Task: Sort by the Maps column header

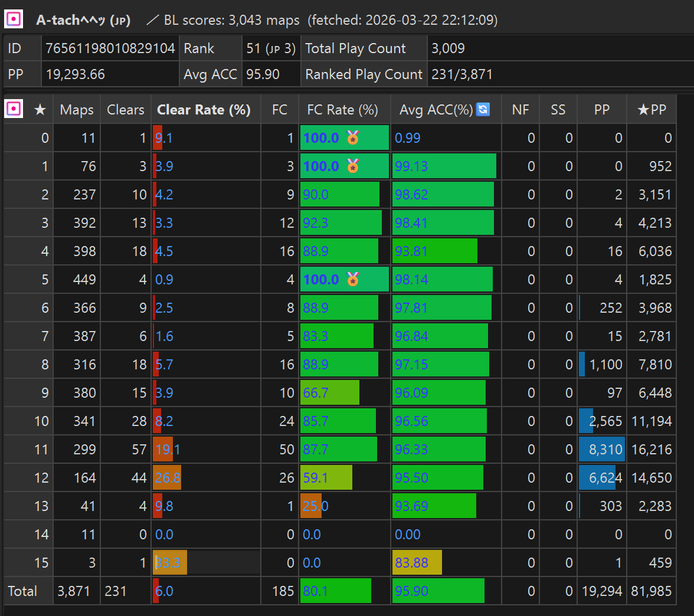Action: click(77, 109)
